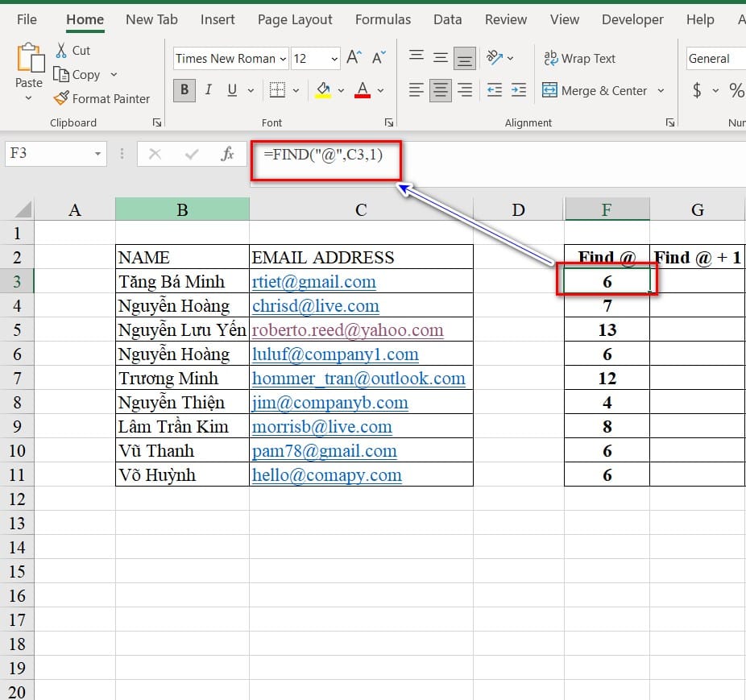
Task: Align text to the left
Action: 417,90
